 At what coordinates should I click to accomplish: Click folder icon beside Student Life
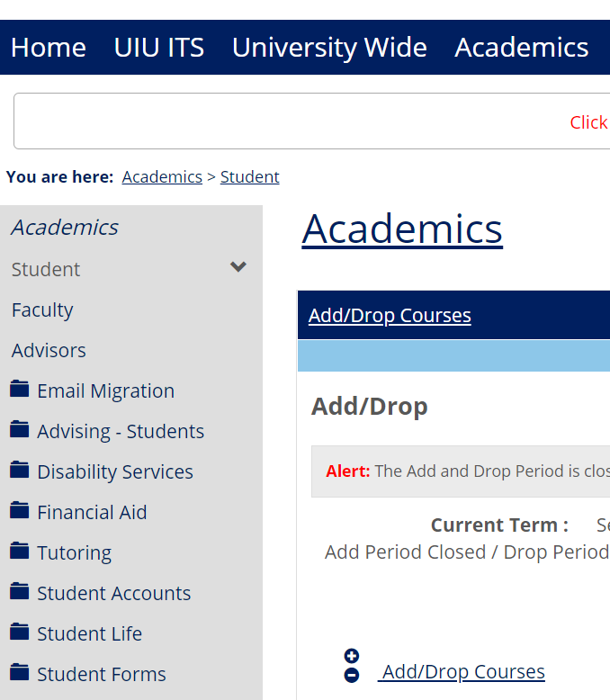pos(20,632)
